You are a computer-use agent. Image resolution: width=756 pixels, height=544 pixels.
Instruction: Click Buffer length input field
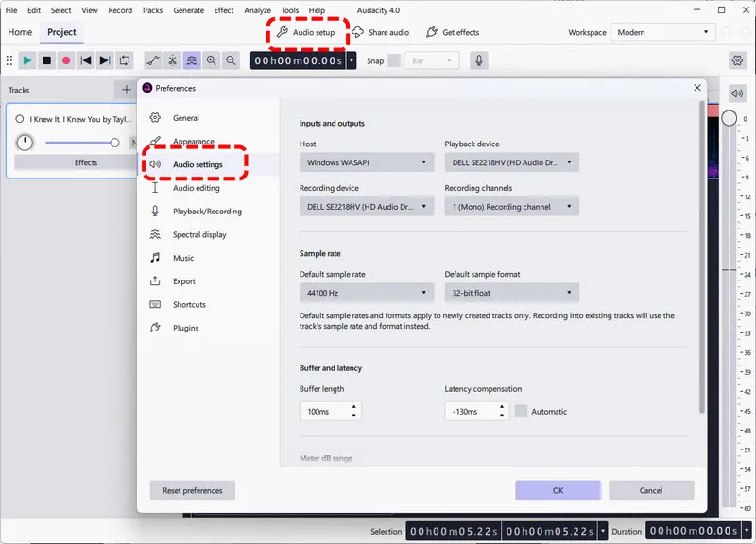click(x=330, y=411)
